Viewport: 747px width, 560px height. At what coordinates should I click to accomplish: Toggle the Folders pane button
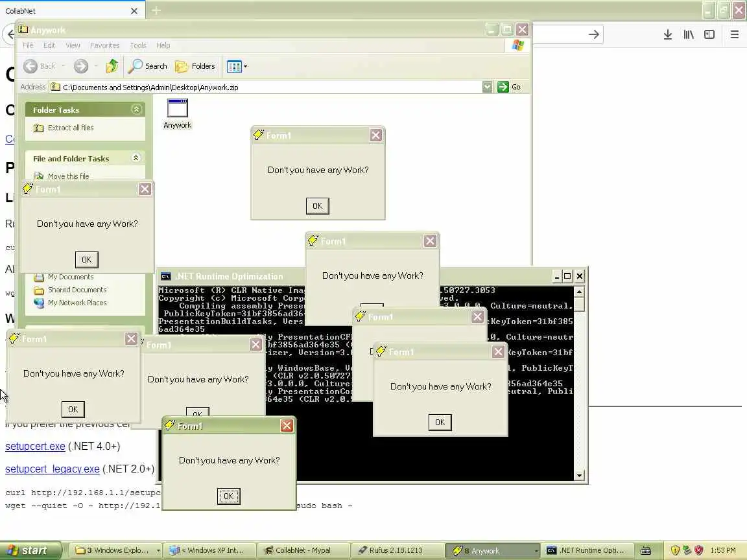pyautogui.click(x=195, y=66)
